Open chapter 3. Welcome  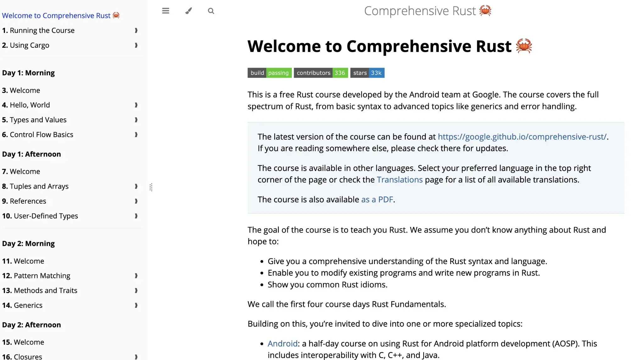[x=21, y=91]
